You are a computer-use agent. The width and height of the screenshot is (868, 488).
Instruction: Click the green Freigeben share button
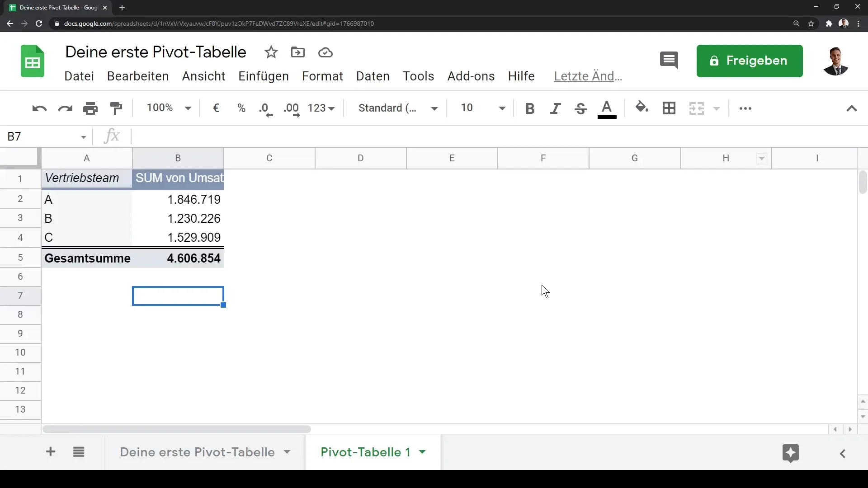[750, 61]
